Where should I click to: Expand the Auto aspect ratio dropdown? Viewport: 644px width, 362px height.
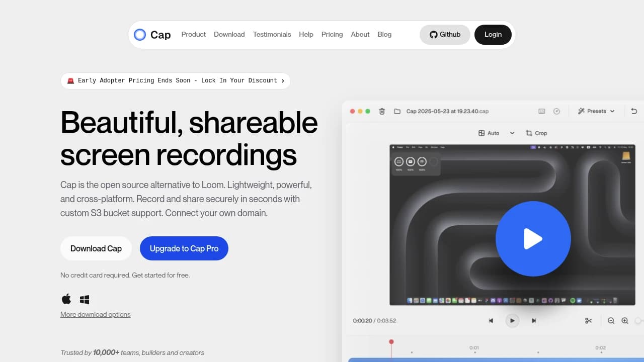pos(497,133)
